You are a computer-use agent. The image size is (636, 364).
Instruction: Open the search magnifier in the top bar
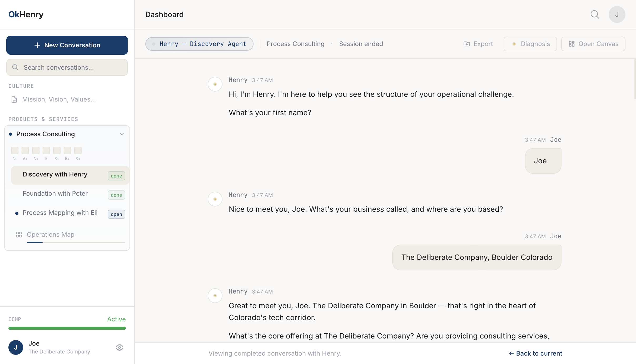click(x=595, y=14)
